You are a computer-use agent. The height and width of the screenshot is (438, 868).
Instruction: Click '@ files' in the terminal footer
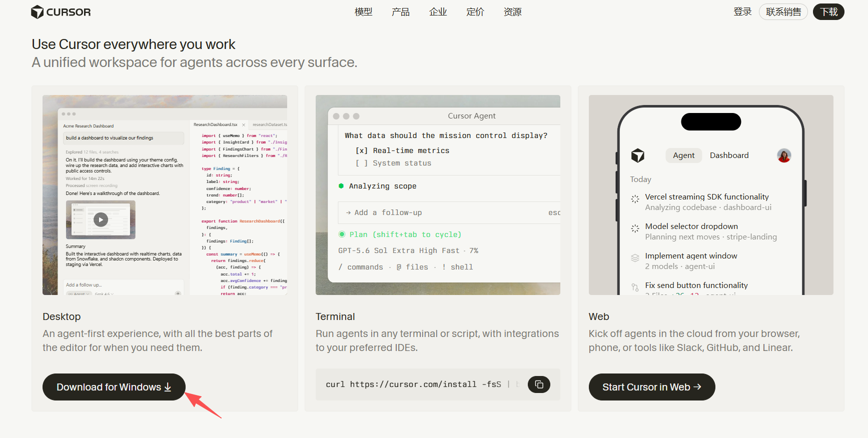412,267
